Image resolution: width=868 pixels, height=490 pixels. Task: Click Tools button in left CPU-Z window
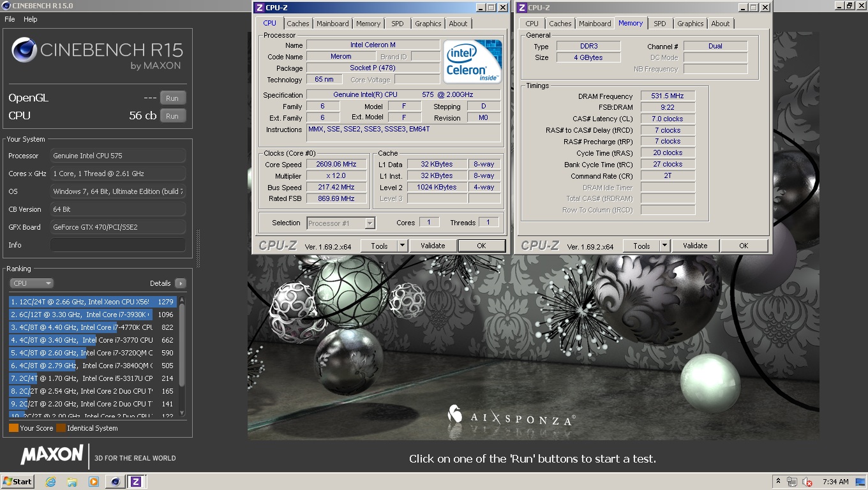tap(379, 246)
